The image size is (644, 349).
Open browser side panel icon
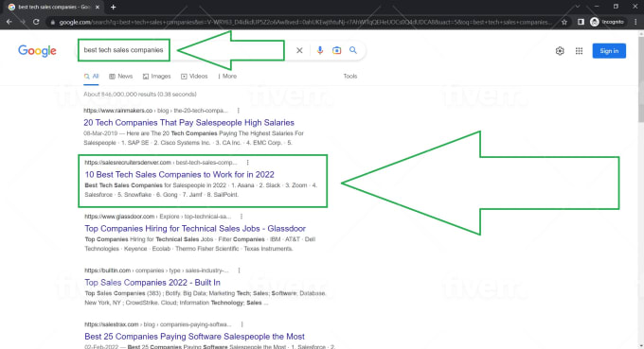581,22
